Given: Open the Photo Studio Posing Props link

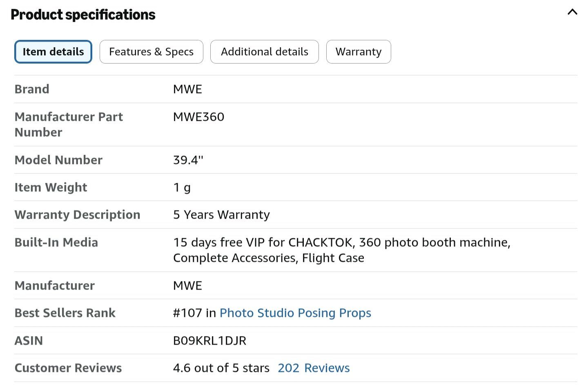Looking at the screenshot, I should tap(295, 313).
